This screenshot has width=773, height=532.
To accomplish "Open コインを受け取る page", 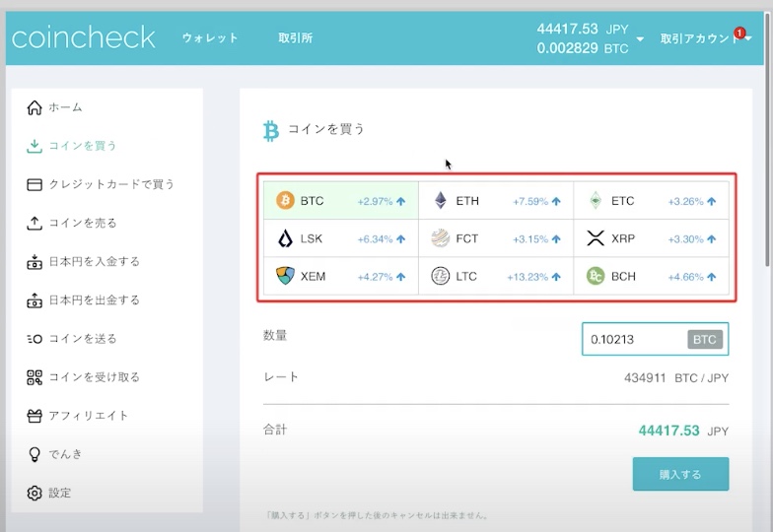I will [x=95, y=377].
